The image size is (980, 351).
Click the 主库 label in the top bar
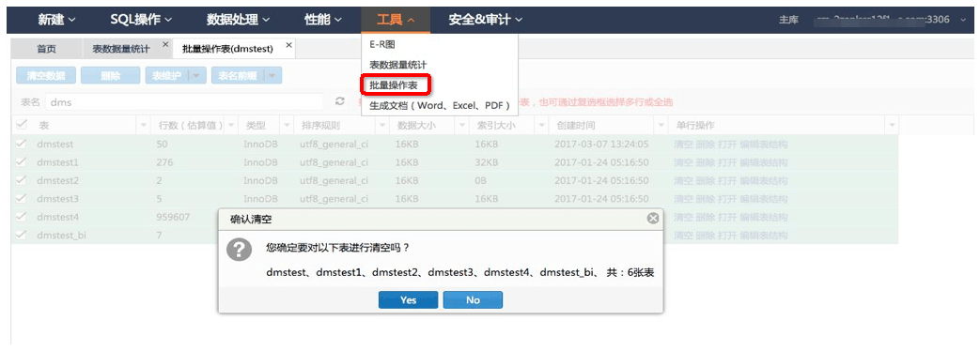coord(788,20)
